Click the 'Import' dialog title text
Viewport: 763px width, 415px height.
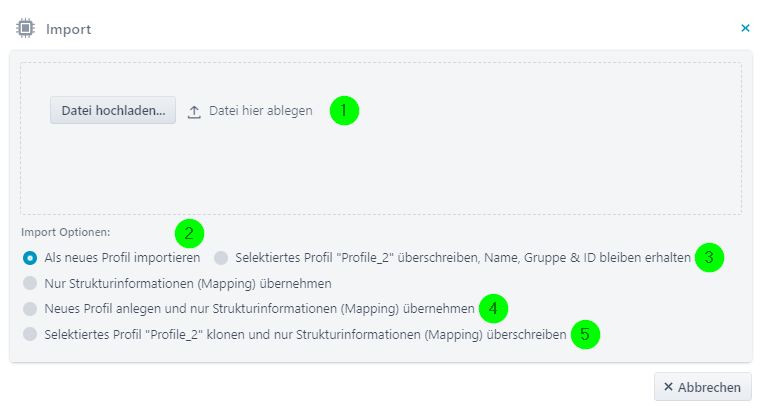pos(68,29)
